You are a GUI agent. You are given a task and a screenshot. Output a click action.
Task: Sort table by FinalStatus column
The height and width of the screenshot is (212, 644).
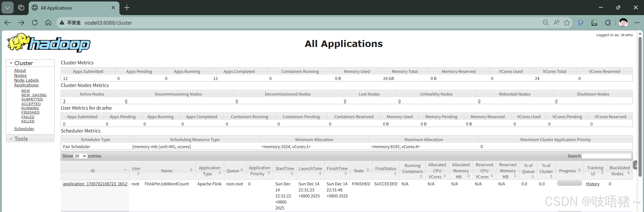pos(395,174)
